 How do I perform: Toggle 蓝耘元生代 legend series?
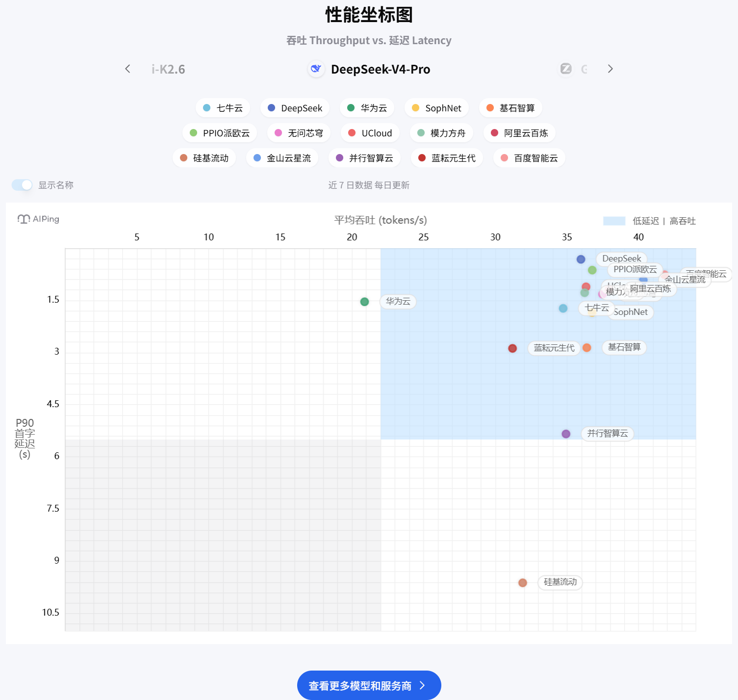(447, 158)
